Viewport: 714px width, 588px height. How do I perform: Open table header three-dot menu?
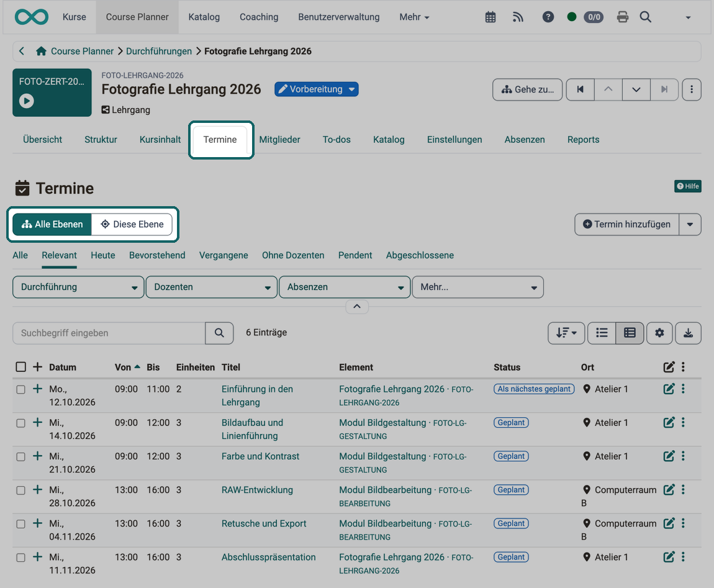683,367
